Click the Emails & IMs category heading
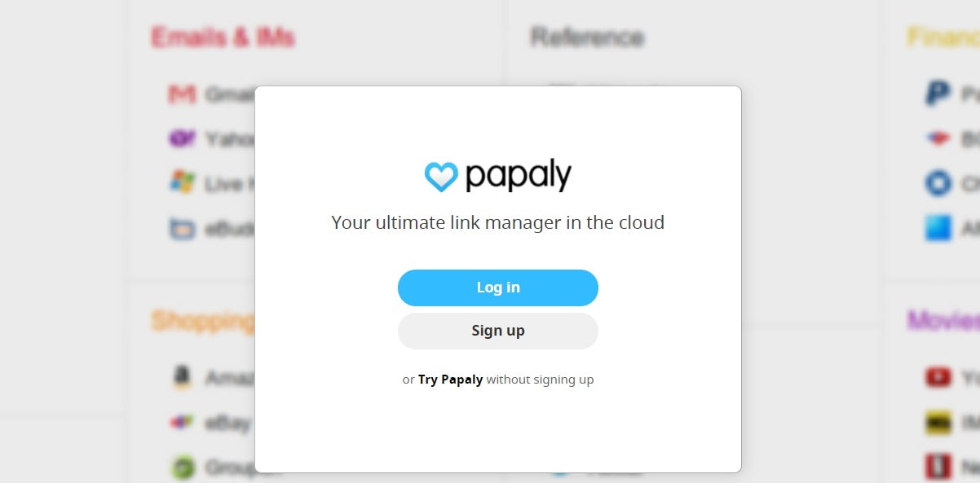 click(223, 37)
